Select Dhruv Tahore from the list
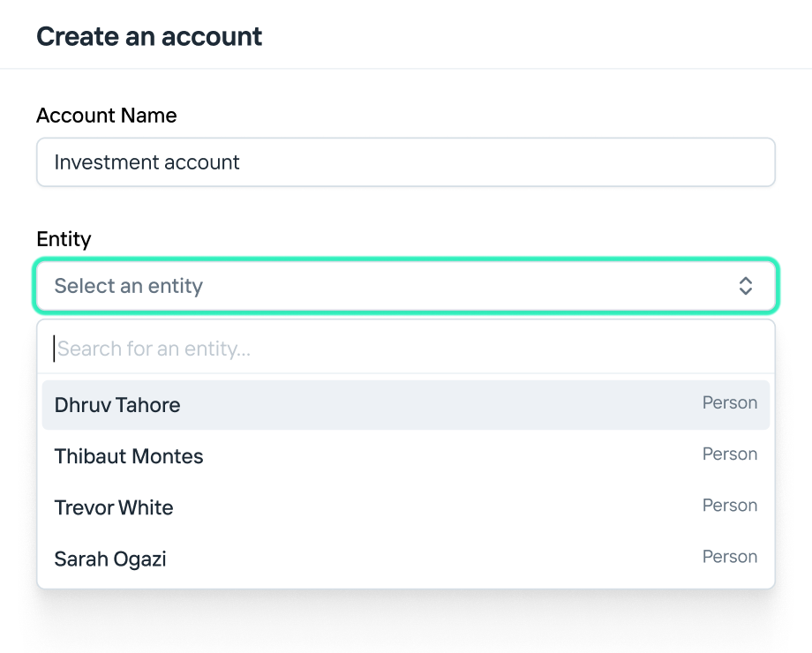The height and width of the screenshot is (653, 812). pyautogui.click(x=117, y=405)
